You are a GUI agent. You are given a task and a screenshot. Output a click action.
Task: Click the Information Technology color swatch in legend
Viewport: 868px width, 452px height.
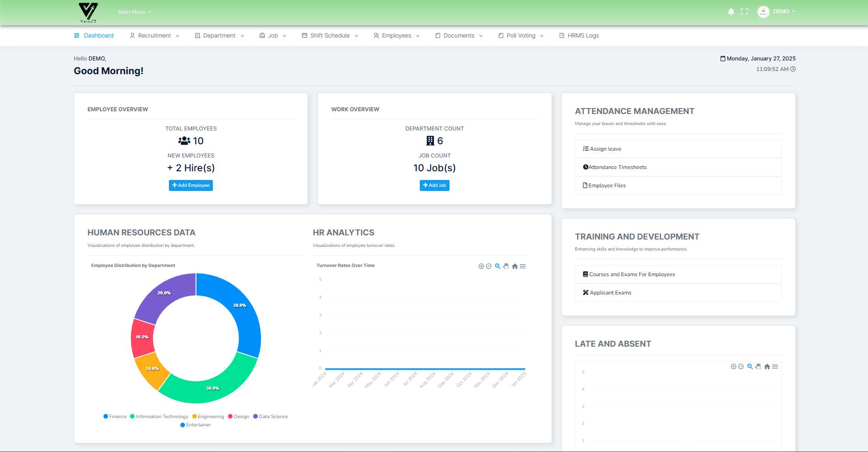[132, 416]
